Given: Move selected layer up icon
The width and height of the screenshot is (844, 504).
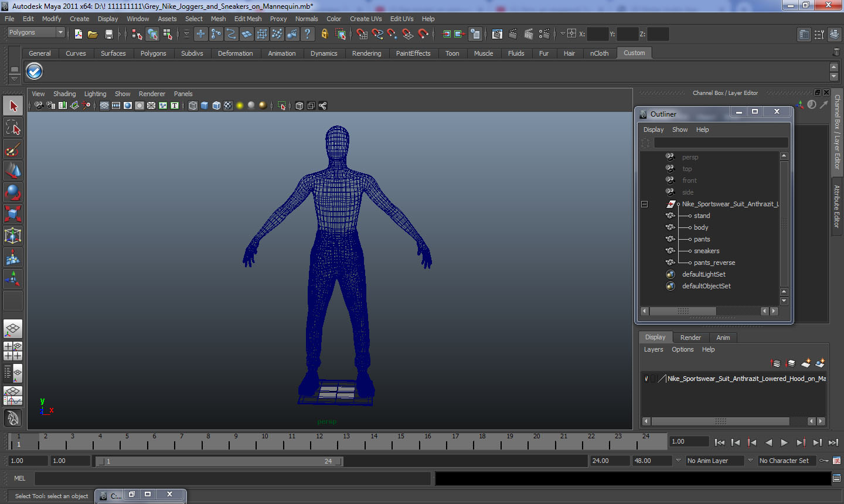Looking at the screenshot, I should 775,363.
